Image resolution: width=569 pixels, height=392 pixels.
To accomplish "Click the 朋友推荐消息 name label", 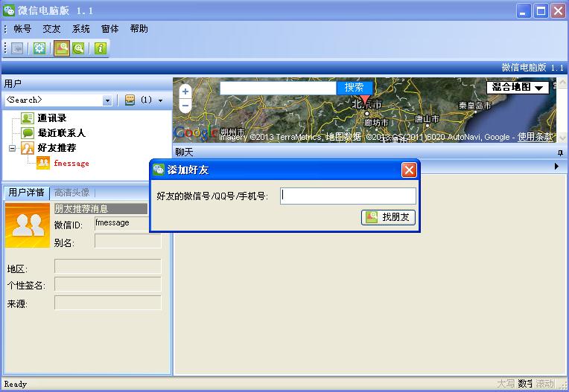I will pos(101,209).
